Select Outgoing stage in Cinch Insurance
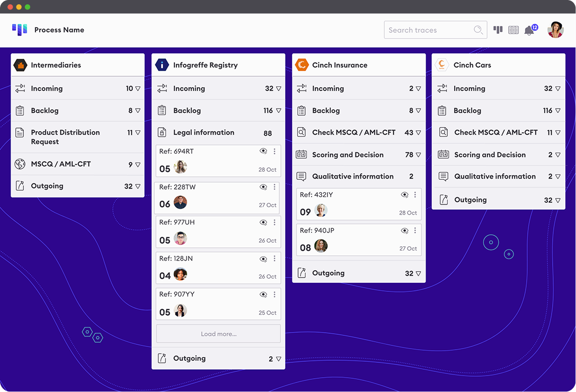 coord(359,273)
